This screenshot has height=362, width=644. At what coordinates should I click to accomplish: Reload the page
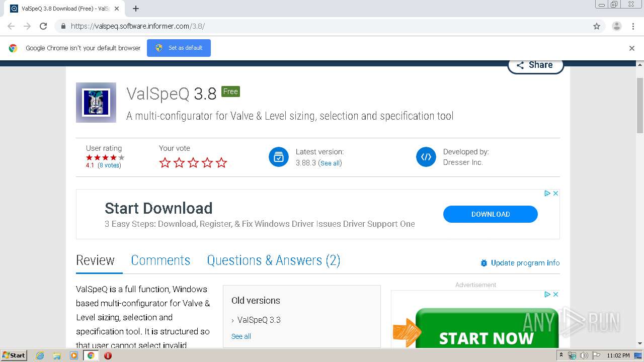pyautogui.click(x=43, y=26)
